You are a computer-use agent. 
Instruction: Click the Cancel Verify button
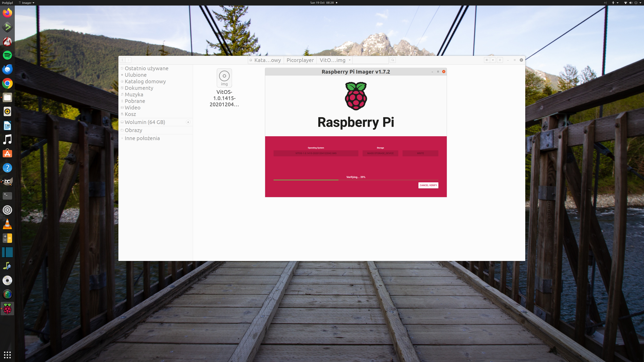(x=428, y=185)
